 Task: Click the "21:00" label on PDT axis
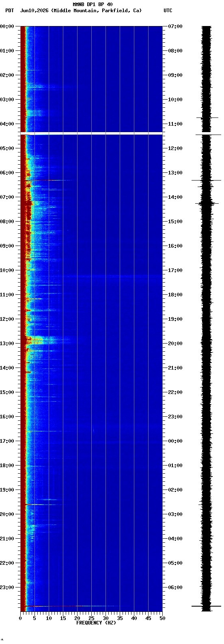click(x=7, y=539)
